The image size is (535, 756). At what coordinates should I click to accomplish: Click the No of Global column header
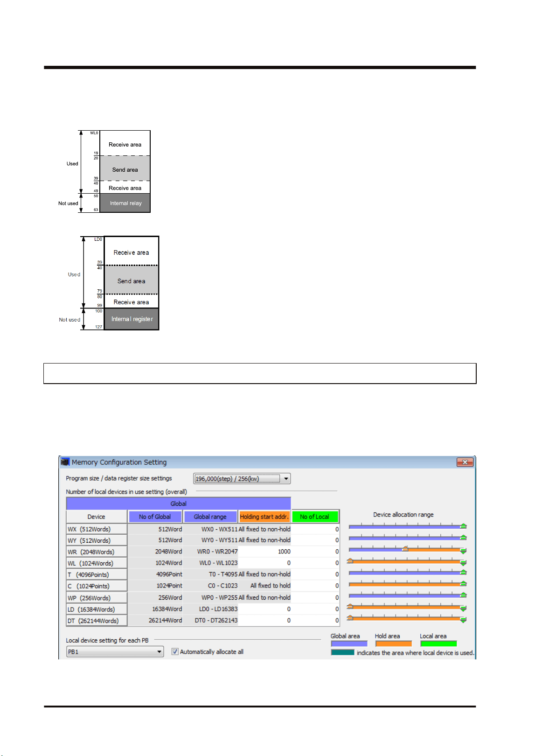pyautogui.click(x=155, y=517)
